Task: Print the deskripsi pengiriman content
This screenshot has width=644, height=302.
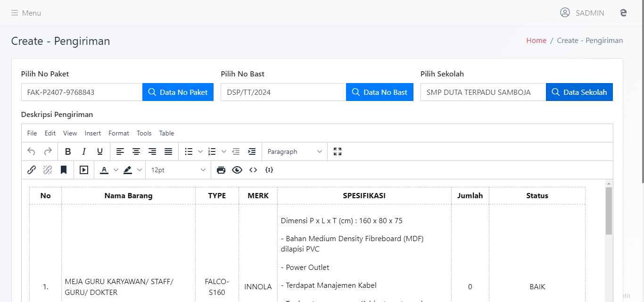Action: point(221,169)
